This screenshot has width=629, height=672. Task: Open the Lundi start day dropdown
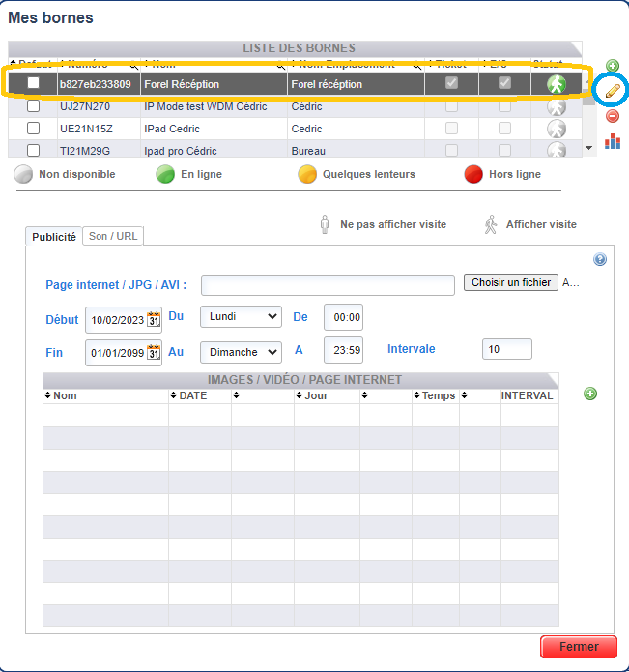coord(241,317)
